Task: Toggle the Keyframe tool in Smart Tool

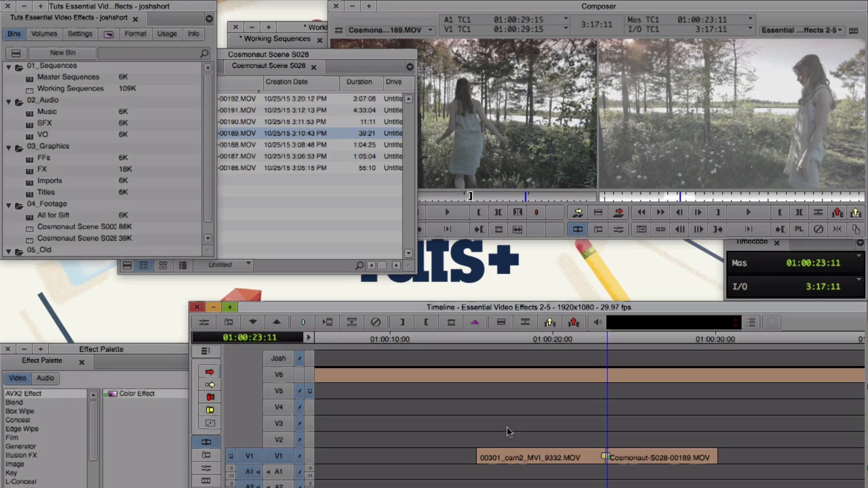Action: point(210,423)
